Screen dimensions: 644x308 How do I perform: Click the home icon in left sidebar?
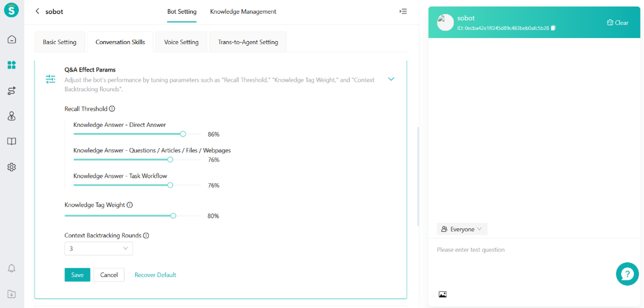coord(12,40)
